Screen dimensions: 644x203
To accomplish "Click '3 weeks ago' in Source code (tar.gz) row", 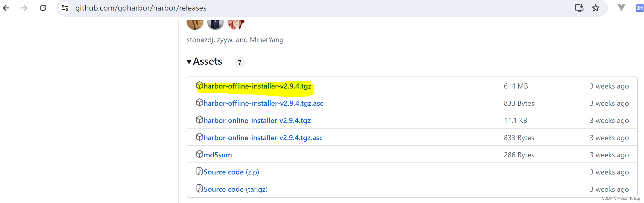I will point(609,189).
